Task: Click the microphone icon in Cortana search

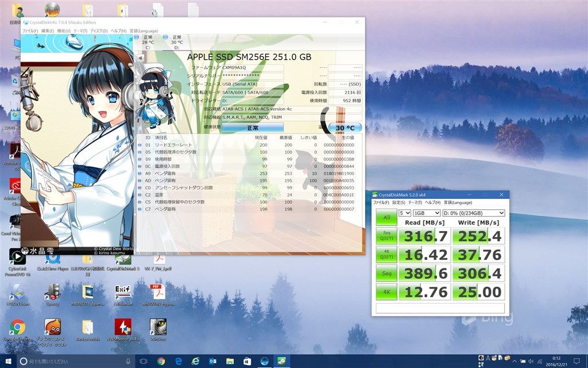Action: pos(128,361)
